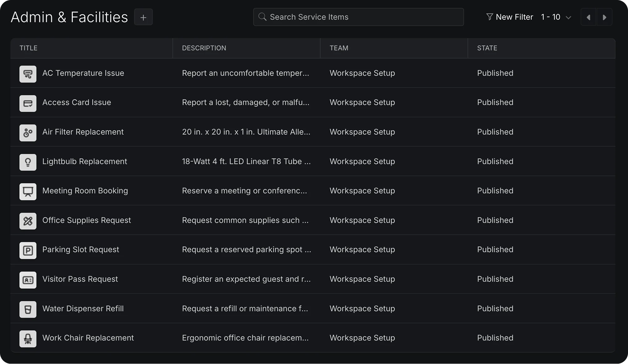This screenshot has width=628, height=364.
Task: Open the Air Filter Replacement title
Action: click(x=83, y=132)
